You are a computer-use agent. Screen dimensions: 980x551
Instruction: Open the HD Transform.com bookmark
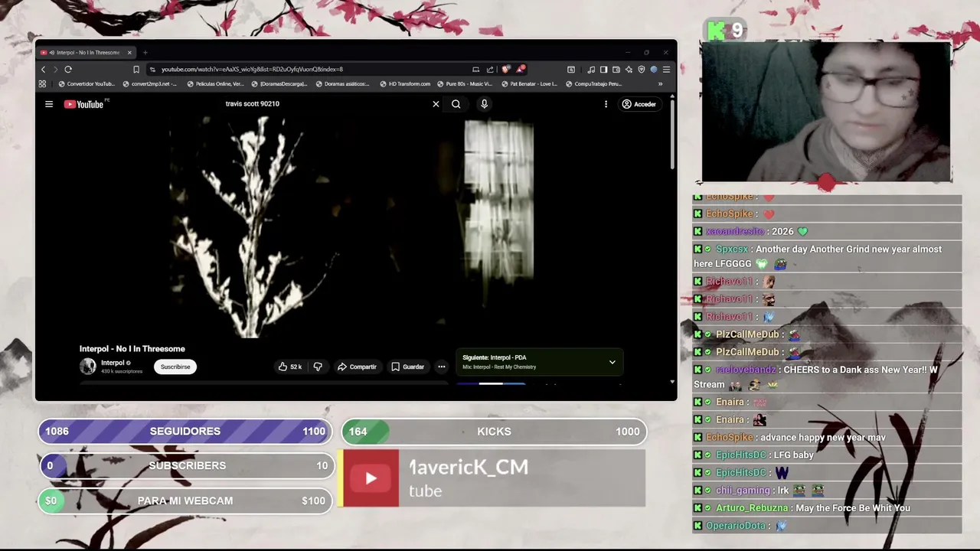[405, 84]
